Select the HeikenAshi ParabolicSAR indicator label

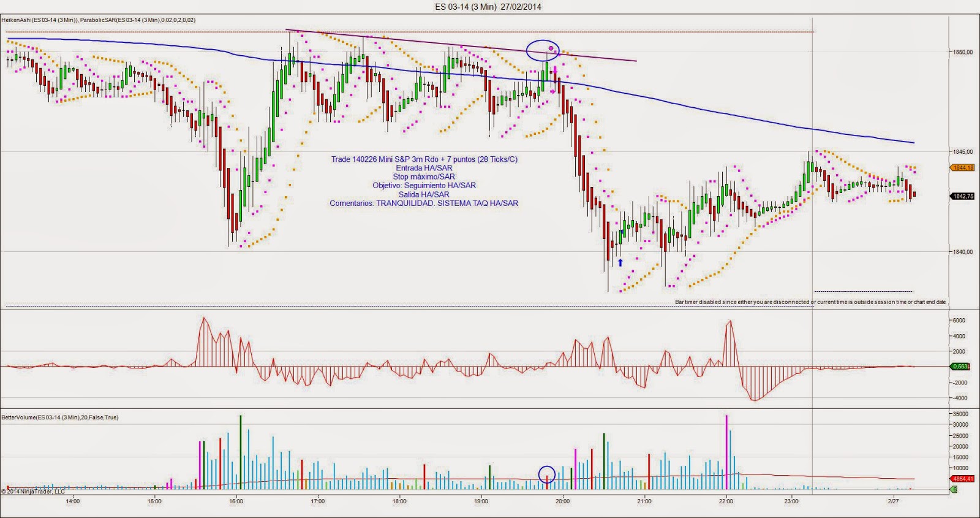click(x=99, y=20)
